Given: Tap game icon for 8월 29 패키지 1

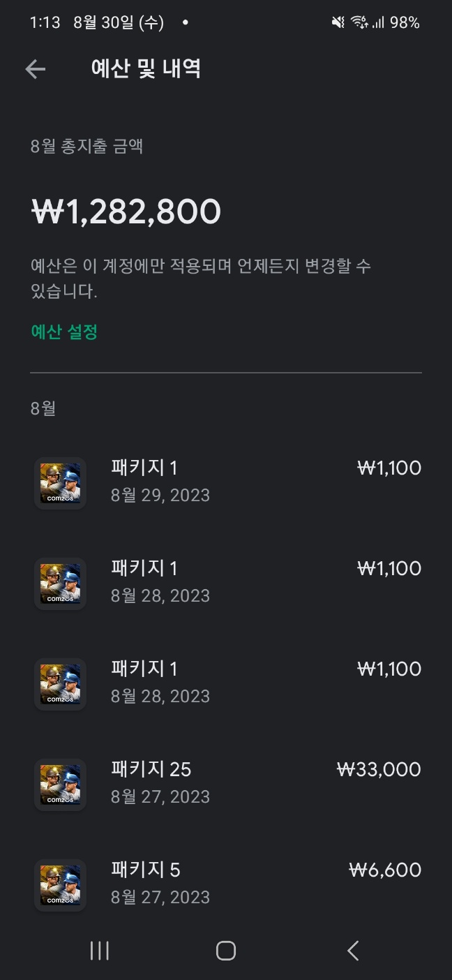Looking at the screenshot, I should (x=60, y=483).
